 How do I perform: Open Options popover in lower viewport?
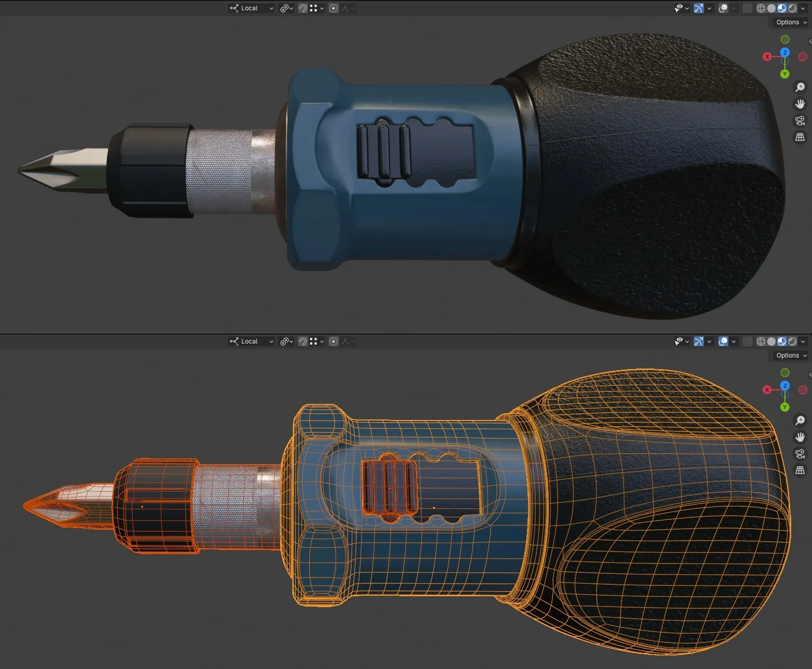791,356
